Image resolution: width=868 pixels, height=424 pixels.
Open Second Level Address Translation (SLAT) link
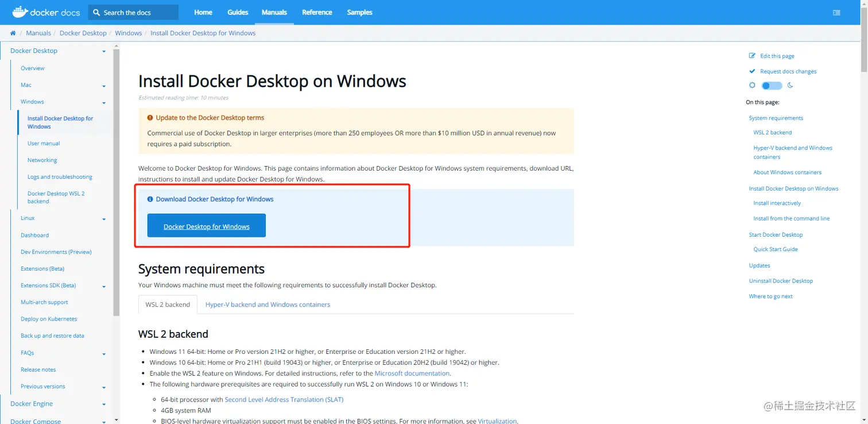click(284, 399)
